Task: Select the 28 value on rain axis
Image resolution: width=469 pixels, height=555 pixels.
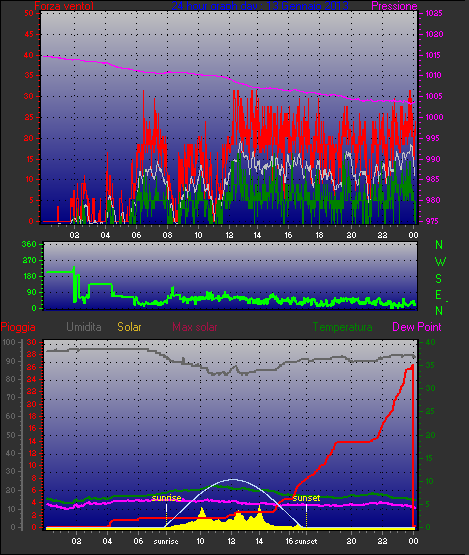Action: pyautogui.click(x=32, y=355)
